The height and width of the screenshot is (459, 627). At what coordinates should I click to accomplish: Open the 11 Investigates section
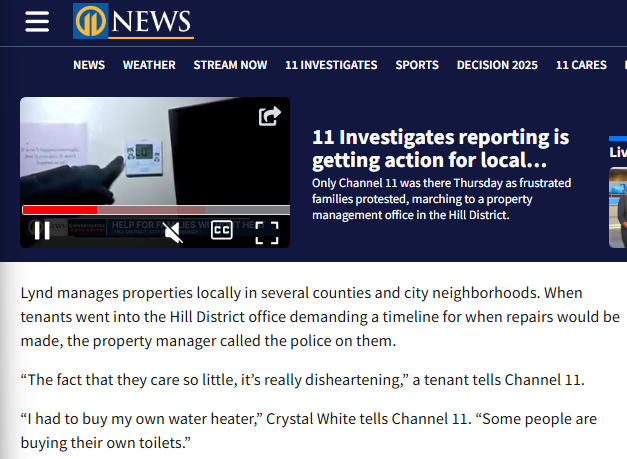pyautogui.click(x=331, y=65)
